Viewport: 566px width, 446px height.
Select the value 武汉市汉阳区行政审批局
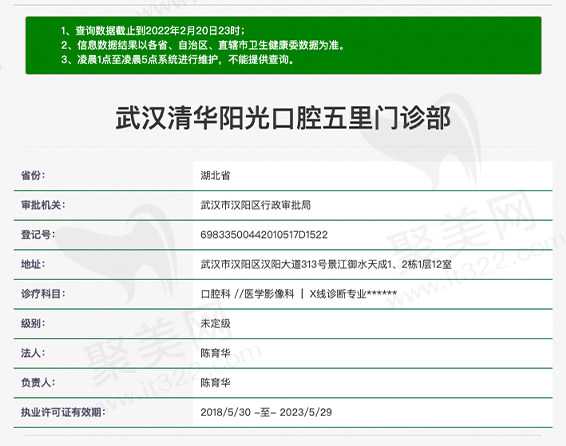[x=256, y=205]
